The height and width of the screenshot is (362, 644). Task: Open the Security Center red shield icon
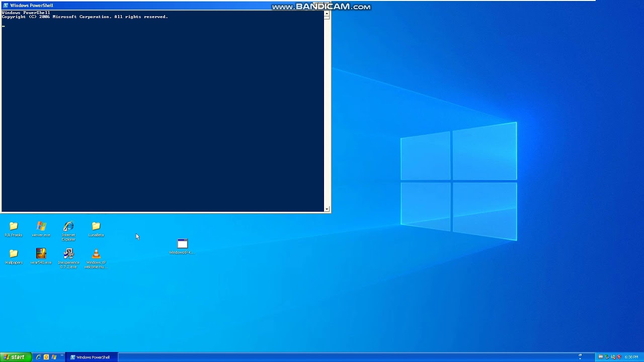coord(619,357)
